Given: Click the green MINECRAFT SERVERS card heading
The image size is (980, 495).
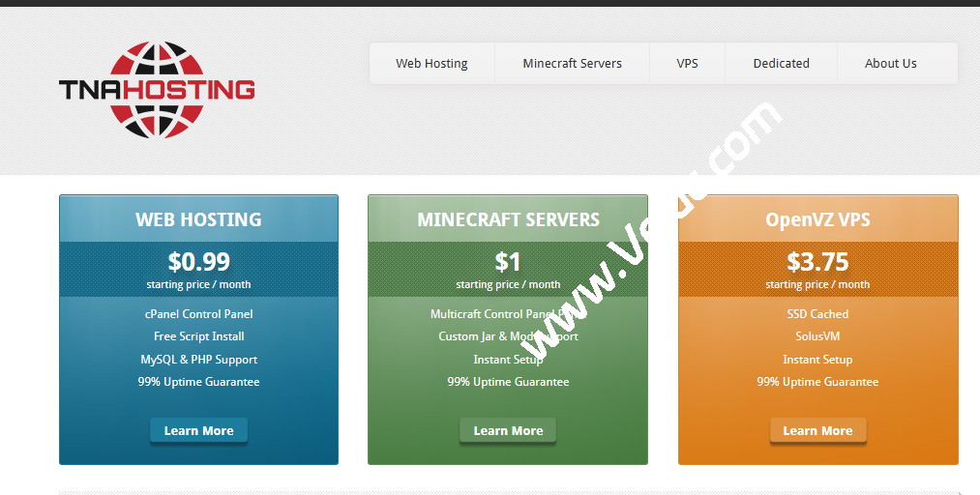Looking at the screenshot, I should click(x=508, y=219).
